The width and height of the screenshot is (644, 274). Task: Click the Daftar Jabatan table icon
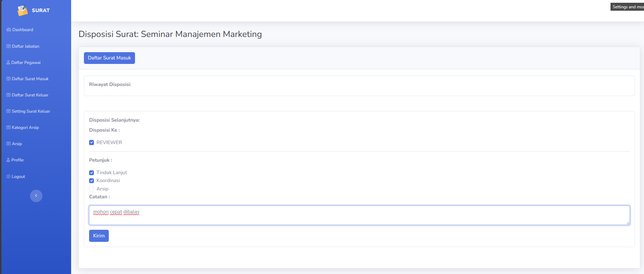point(9,46)
